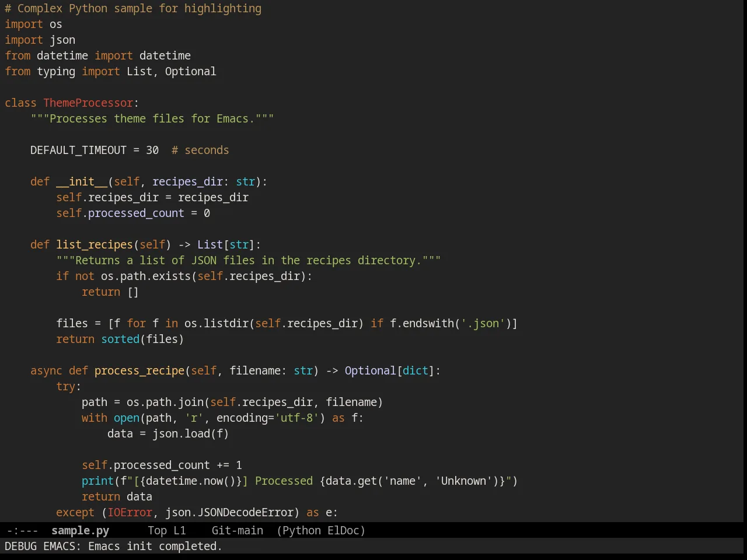Click 'Optional[dict]' return annotation
The height and width of the screenshot is (560, 747).
390,370
